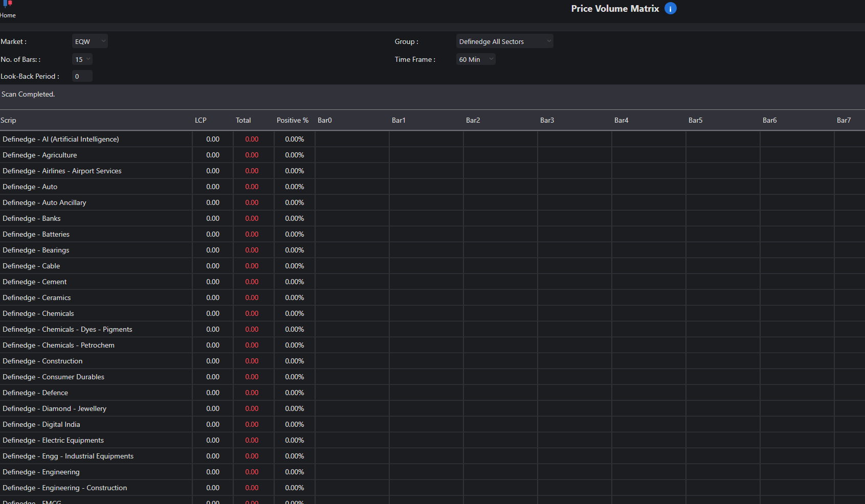Select the Definedge - Electric Equipments scrip
The image size is (865, 504).
point(53,440)
